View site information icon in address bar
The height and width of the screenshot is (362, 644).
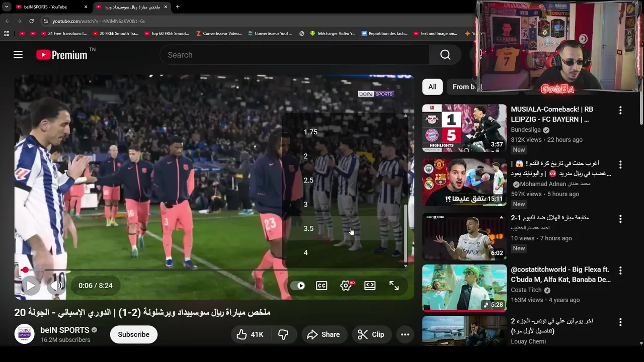[x=46, y=21]
